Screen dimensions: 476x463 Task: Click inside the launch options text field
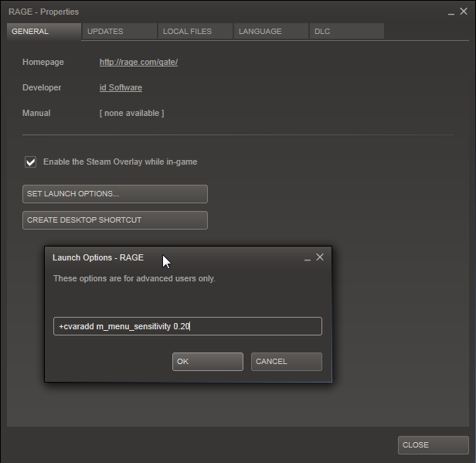188,326
